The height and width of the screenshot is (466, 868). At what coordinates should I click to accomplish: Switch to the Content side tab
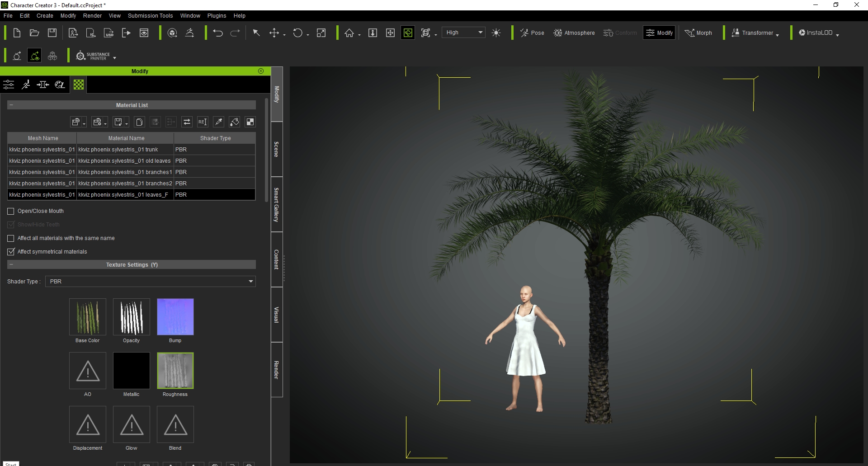(277, 259)
